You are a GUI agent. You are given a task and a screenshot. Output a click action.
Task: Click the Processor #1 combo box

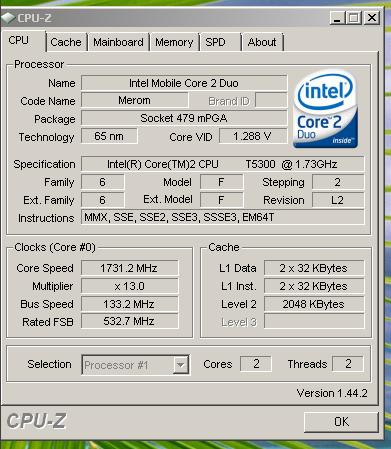coord(135,365)
